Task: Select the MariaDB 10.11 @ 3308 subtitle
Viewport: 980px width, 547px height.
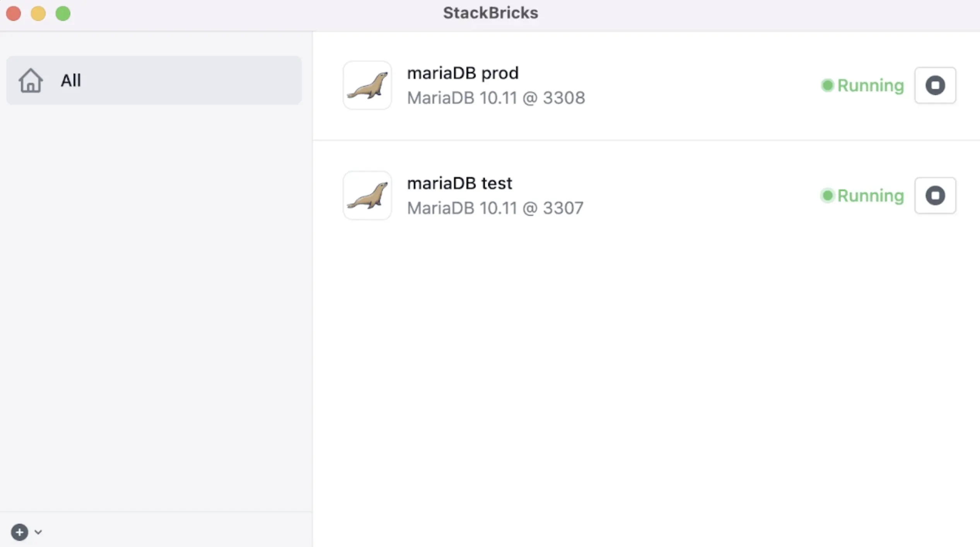Action: coord(496,98)
